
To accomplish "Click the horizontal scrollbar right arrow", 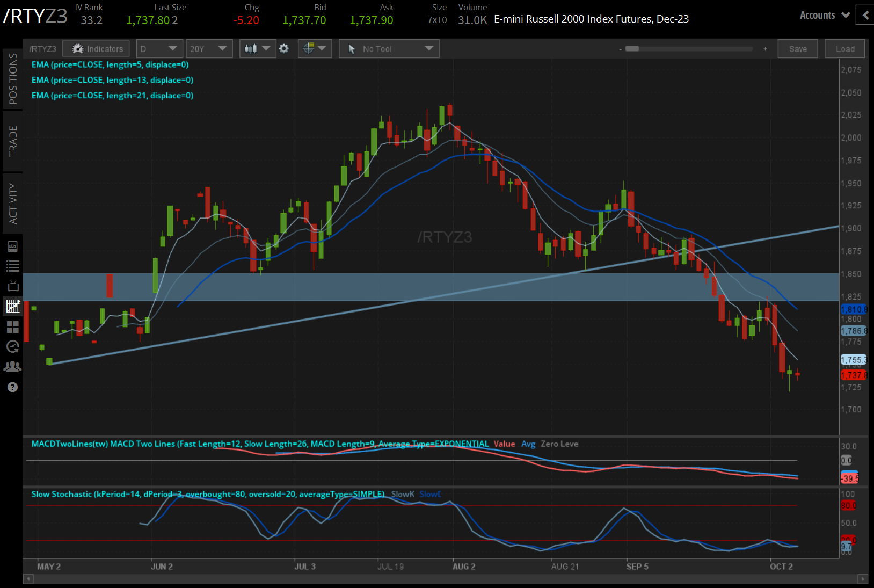I will point(863,579).
